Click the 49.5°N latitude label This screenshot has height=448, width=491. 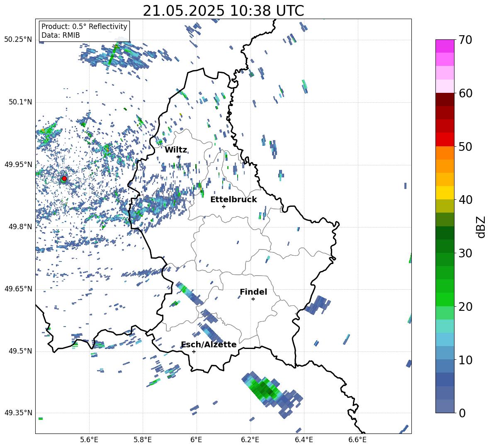tap(21, 351)
